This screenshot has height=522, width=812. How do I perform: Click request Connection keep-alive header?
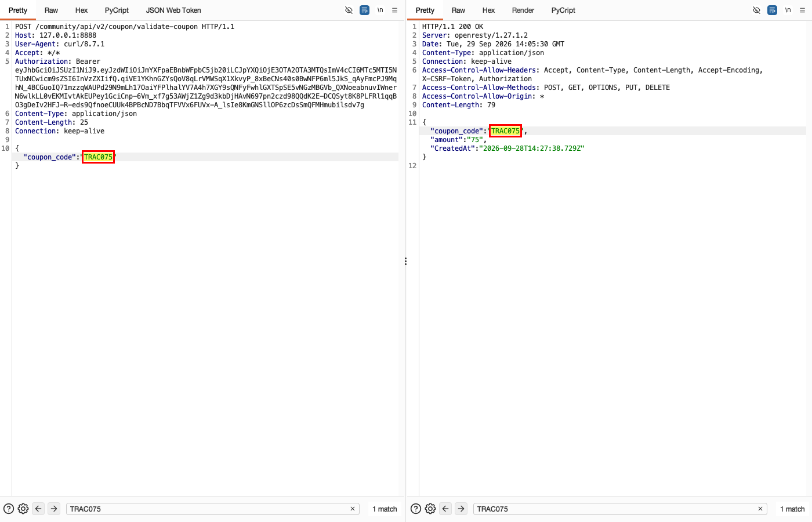click(x=60, y=131)
